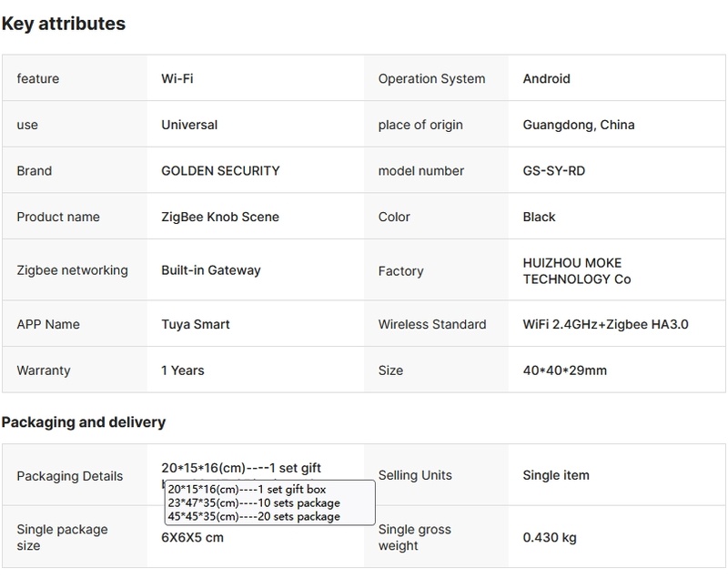
Task: Select the Guangdong, China origin value
Action: [578, 125]
